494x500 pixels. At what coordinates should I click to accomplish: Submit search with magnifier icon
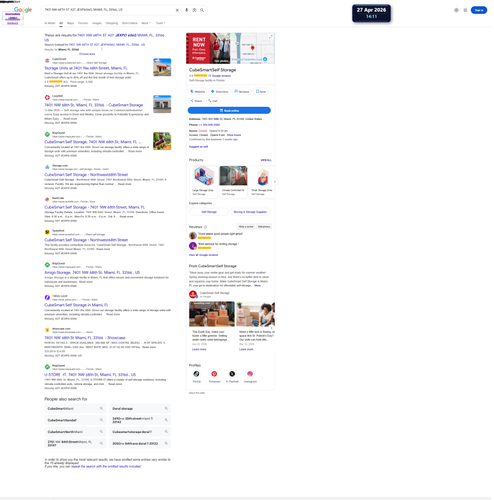(x=202, y=10)
